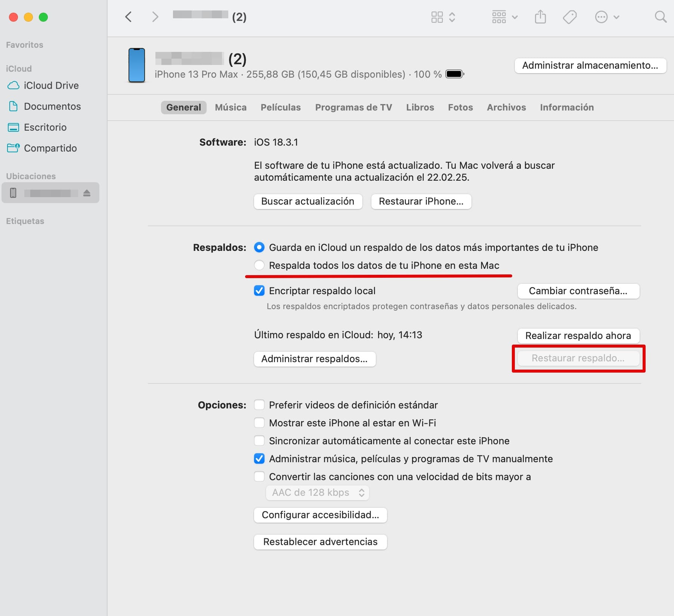Click Último respaldo en iCloud time text
The image size is (674, 616).
coord(338,335)
